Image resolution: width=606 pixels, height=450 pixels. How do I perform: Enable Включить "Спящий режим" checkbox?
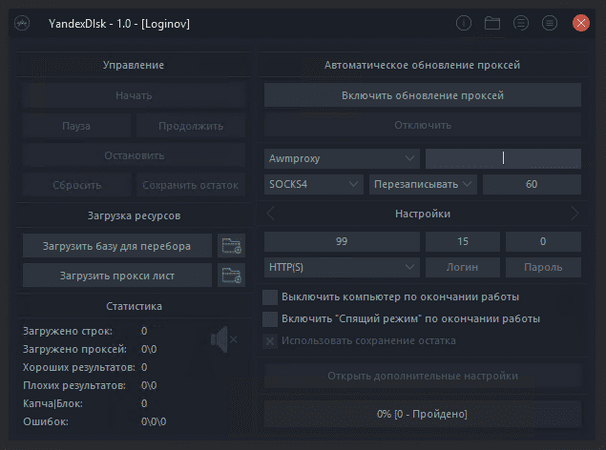tap(270, 319)
